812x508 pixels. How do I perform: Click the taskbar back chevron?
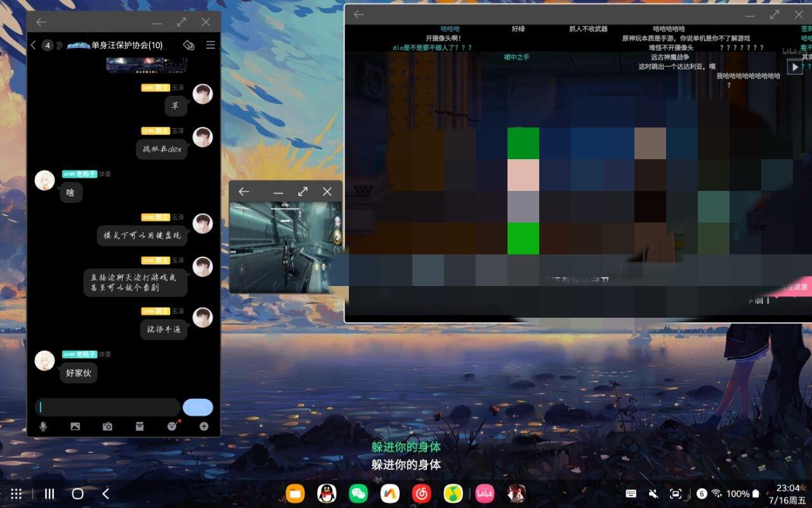click(x=106, y=493)
